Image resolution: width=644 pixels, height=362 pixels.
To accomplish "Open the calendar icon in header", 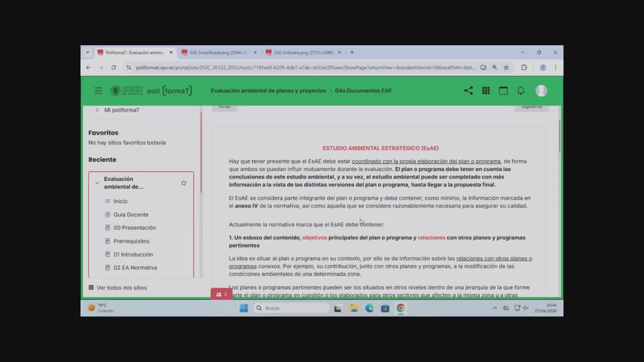I will (x=503, y=90).
